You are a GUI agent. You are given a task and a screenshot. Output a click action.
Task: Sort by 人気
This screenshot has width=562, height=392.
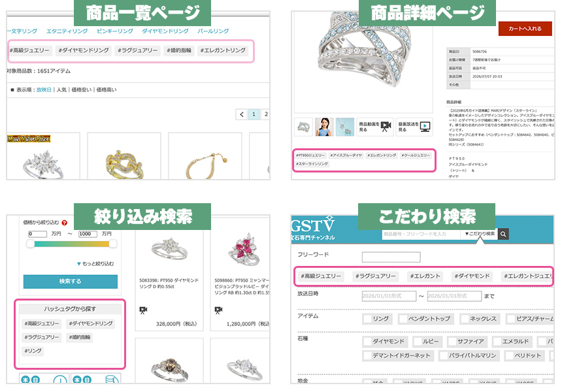pyautogui.click(x=61, y=90)
